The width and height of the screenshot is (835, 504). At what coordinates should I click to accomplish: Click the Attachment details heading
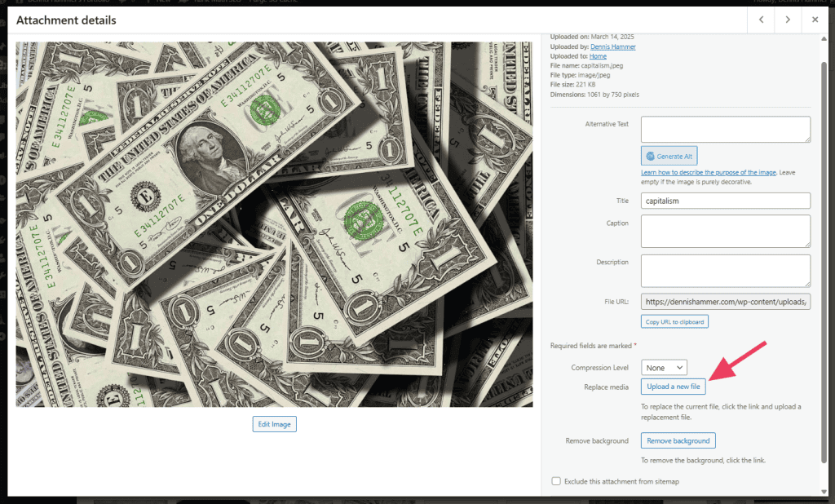coord(66,20)
